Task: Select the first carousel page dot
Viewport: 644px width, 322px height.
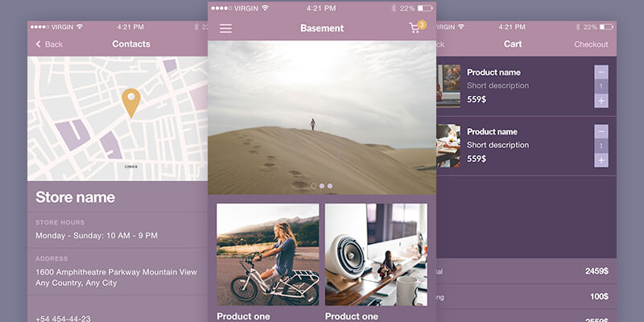Action: pos(314,186)
